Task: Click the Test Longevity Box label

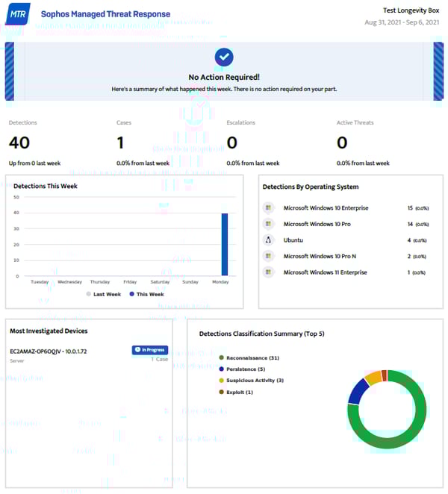Action: point(411,10)
